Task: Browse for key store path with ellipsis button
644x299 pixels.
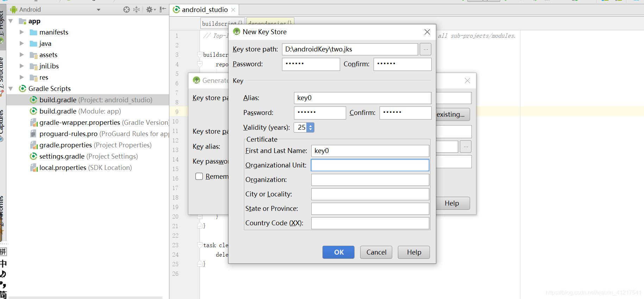Action: pos(426,49)
